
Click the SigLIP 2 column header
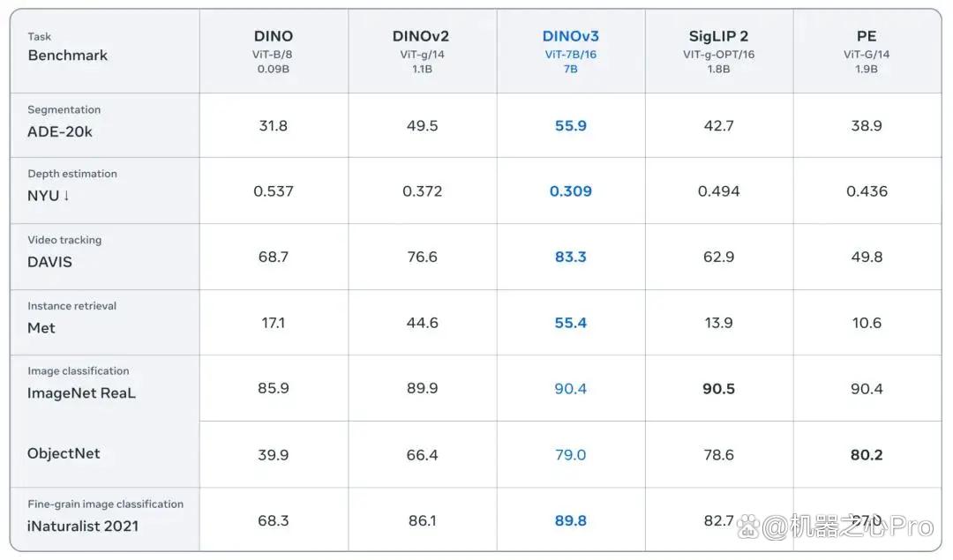pyautogui.click(x=718, y=52)
